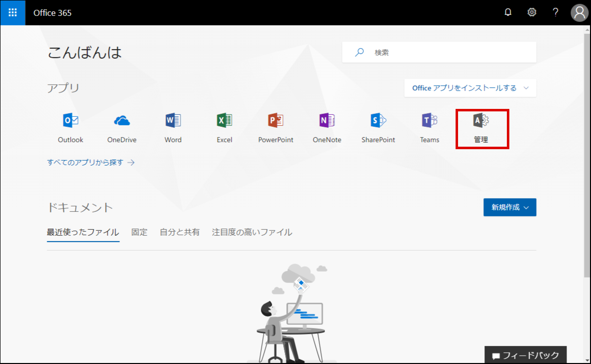The width and height of the screenshot is (591, 364).
Task: Switch to the 自分と共有 tab
Action: [x=179, y=232]
